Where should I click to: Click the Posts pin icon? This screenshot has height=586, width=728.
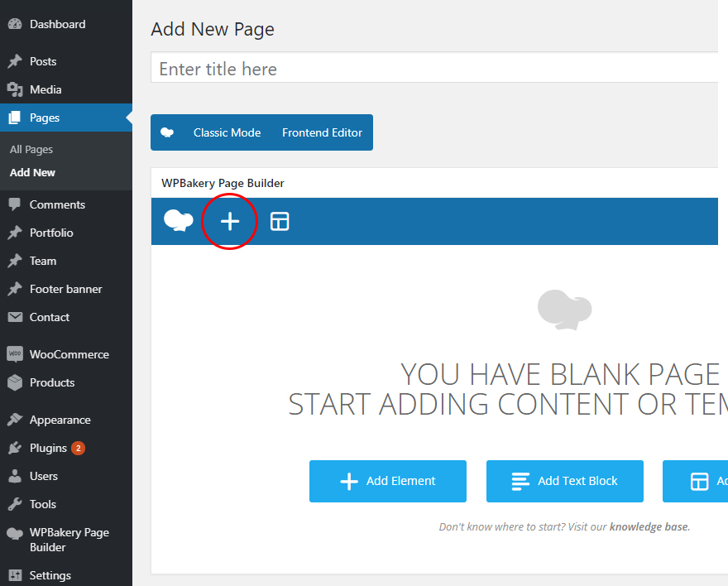click(15, 61)
